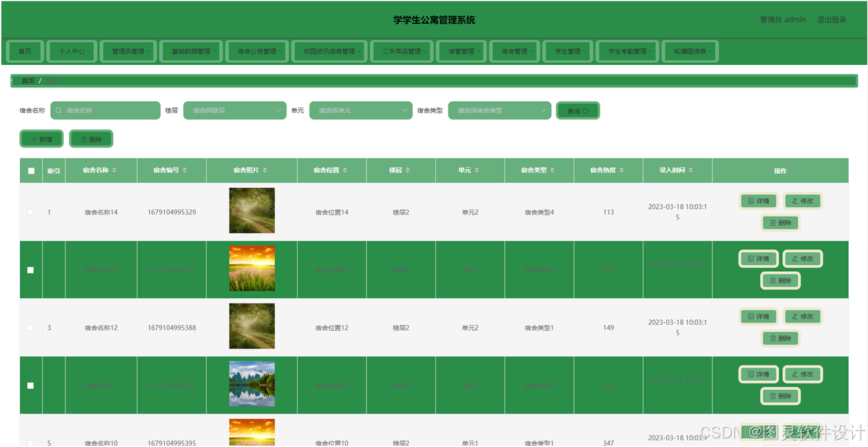Open the 学生考勤管理 nav menu
Image resolution: width=868 pixels, height=447 pixels.
(x=628, y=51)
